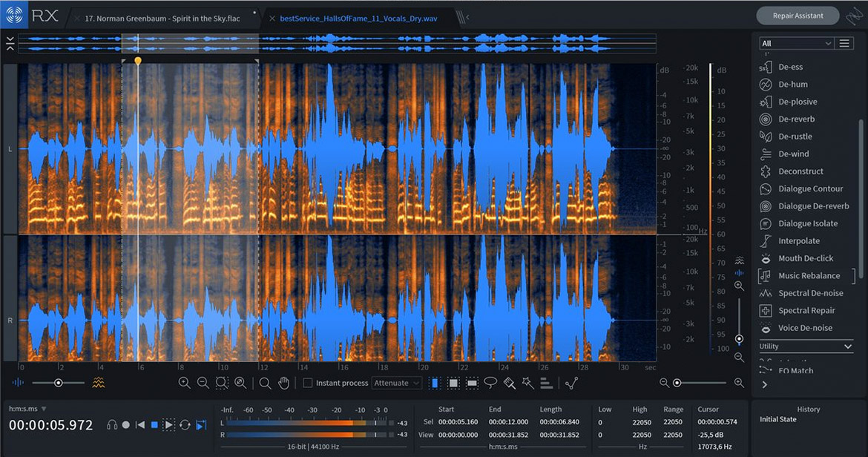868x457 pixels.
Task: Toggle the headphones input monitoring
Action: point(112,425)
